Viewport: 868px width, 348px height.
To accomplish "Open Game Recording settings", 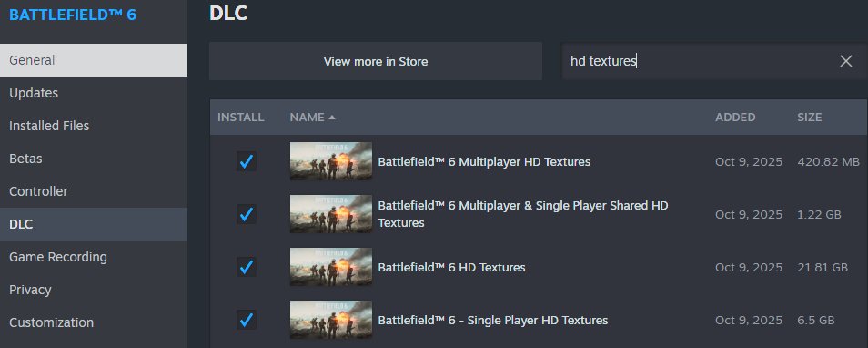I will 94,257.
